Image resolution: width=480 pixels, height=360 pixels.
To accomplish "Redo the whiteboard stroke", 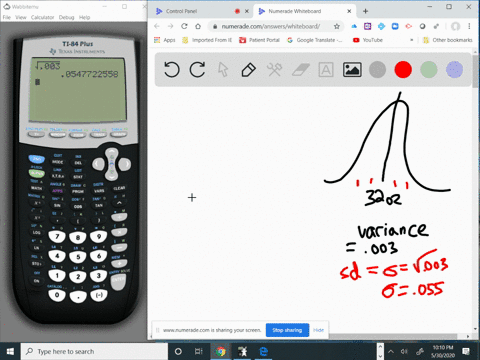I will (x=197, y=70).
